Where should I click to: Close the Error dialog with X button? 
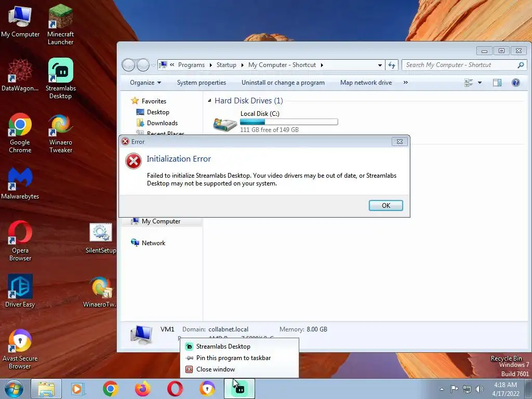(400, 141)
